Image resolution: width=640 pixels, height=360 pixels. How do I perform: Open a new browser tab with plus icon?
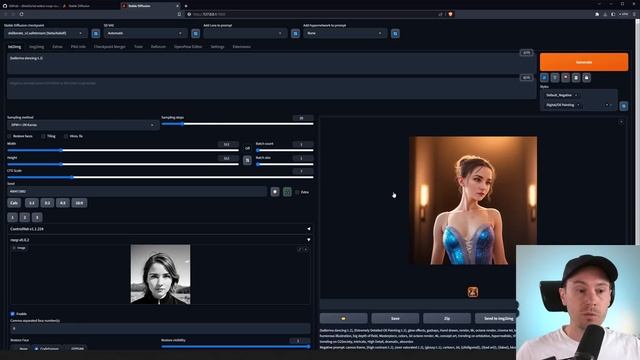(x=186, y=6)
